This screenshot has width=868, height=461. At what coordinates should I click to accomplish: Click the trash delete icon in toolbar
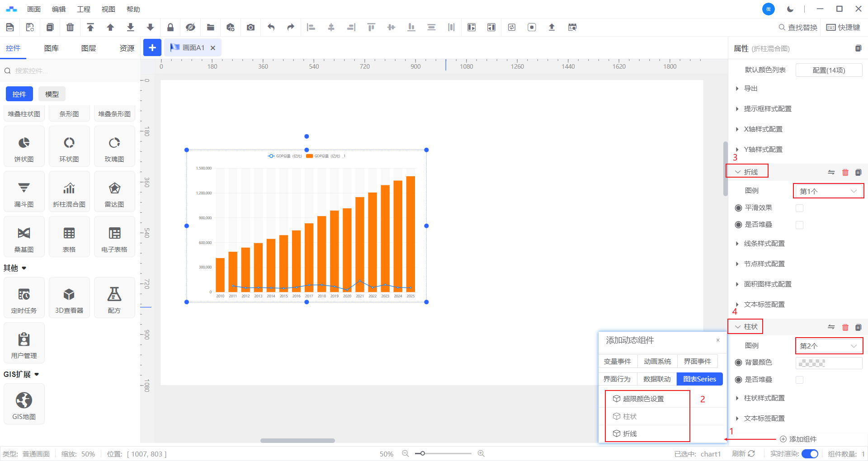(x=70, y=28)
